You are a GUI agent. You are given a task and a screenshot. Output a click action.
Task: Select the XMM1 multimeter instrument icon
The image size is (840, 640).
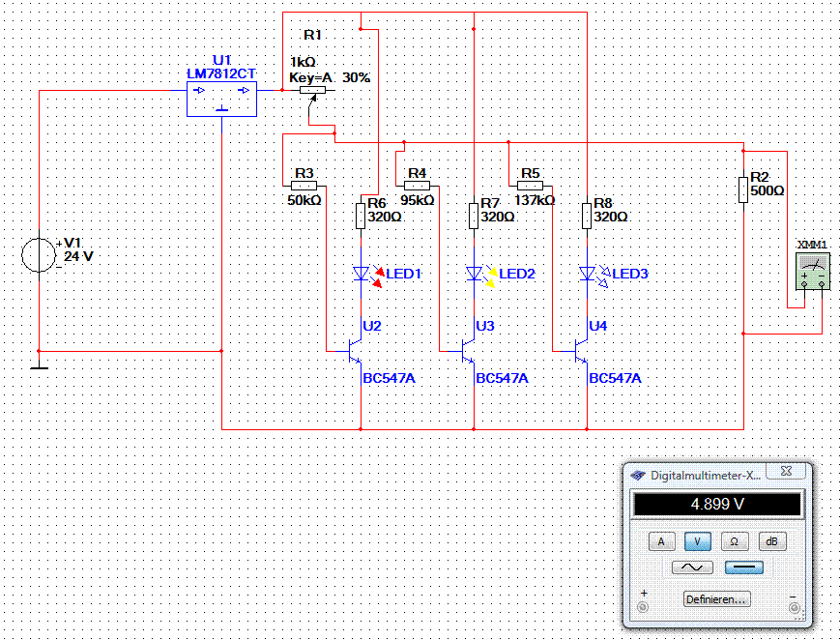[x=813, y=272]
